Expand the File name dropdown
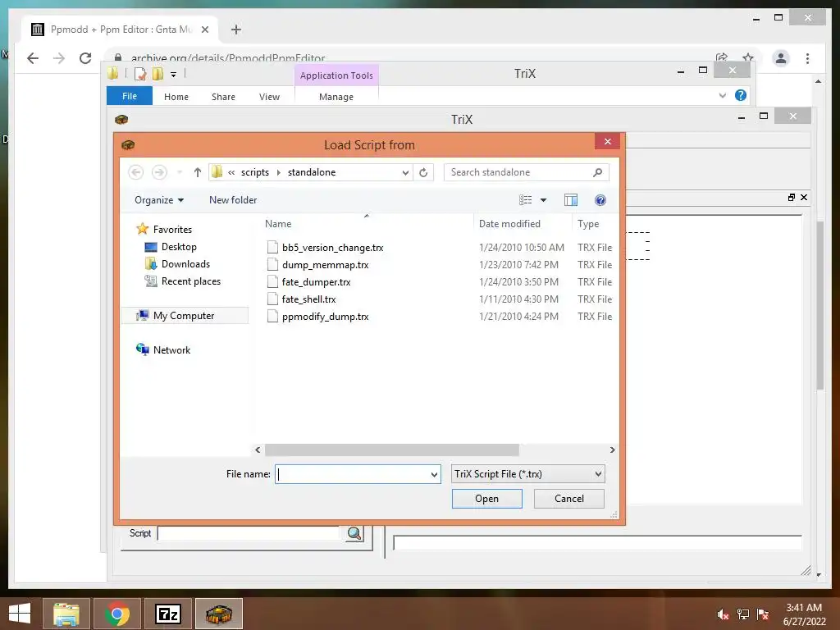Viewport: 840px width, 630px height. (434, 475)
